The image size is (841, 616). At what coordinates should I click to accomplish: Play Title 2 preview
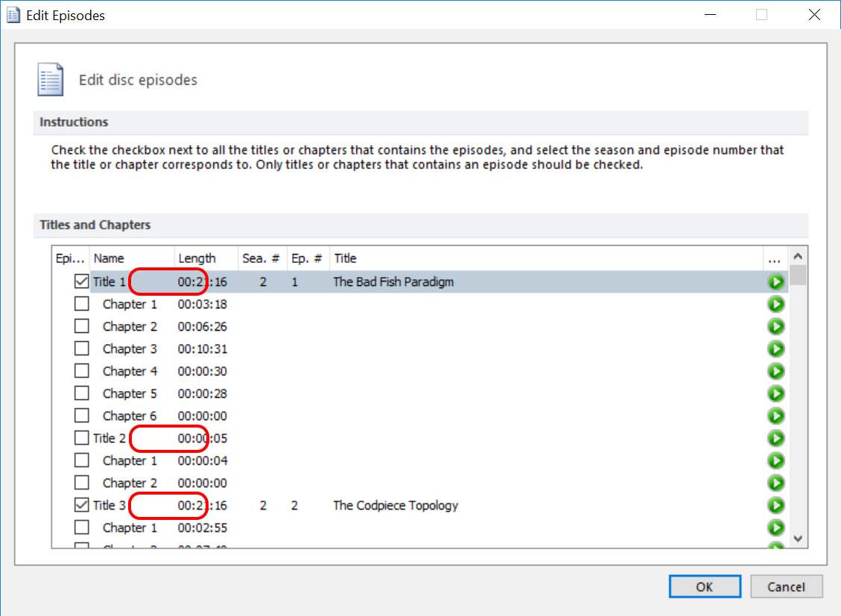pos(775,439)
